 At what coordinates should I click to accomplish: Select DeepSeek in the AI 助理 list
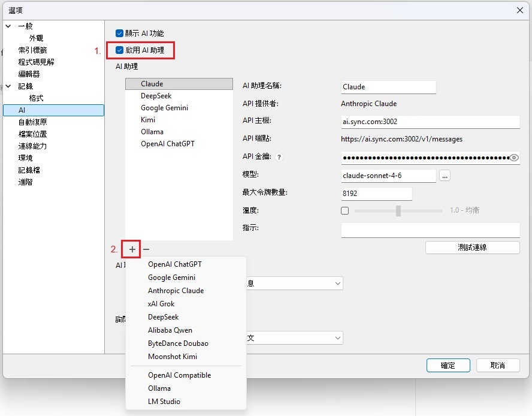[179, 96]
